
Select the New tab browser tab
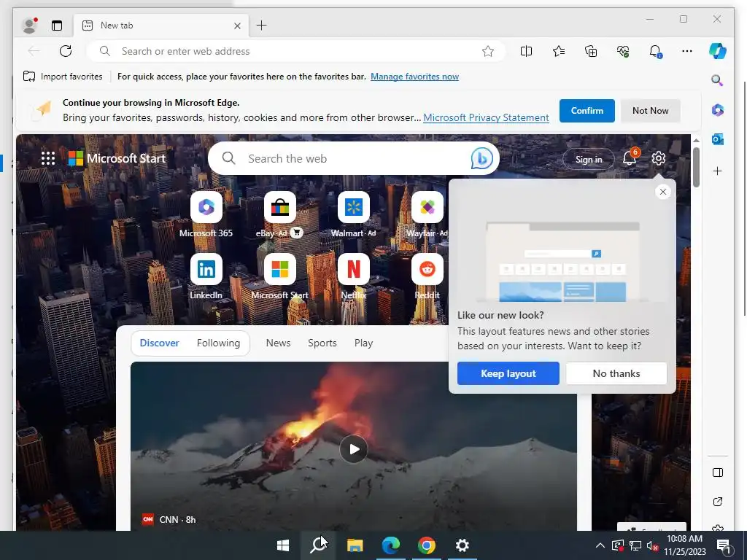click(160, 26)
